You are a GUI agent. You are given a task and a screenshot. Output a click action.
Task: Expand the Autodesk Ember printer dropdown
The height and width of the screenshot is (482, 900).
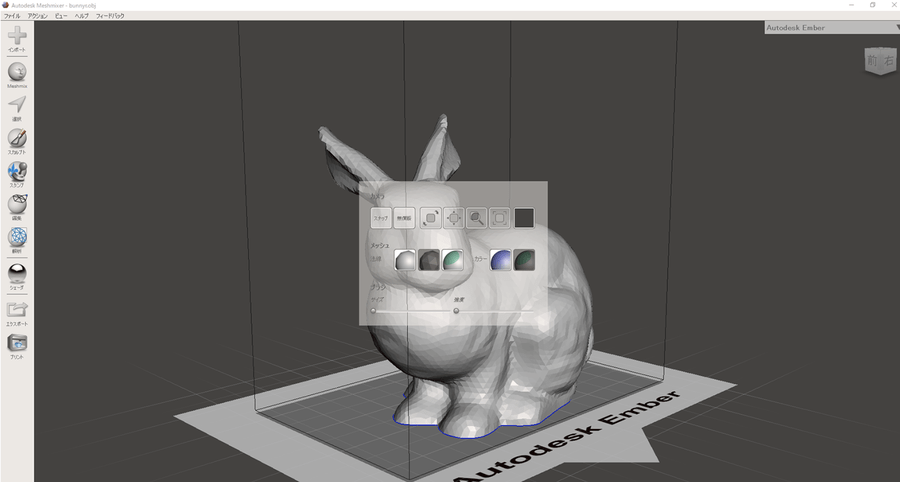pos(832,28)
